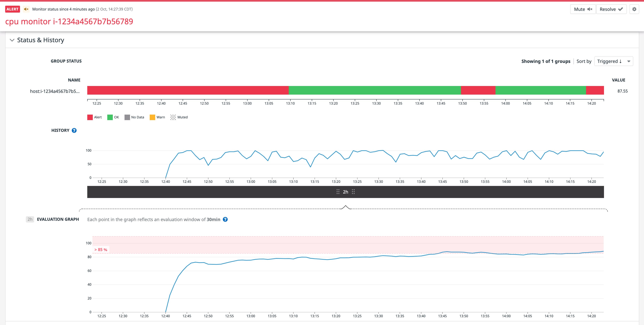Grab the right drag handle of 2h bar
The image size is (644, 325).
pyautogui.click(x=353, y=192)
